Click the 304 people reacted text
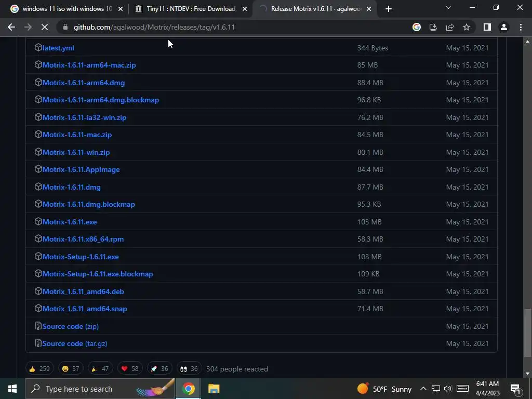Viewport: 532px width, 399px height. [x=237, y=369]
